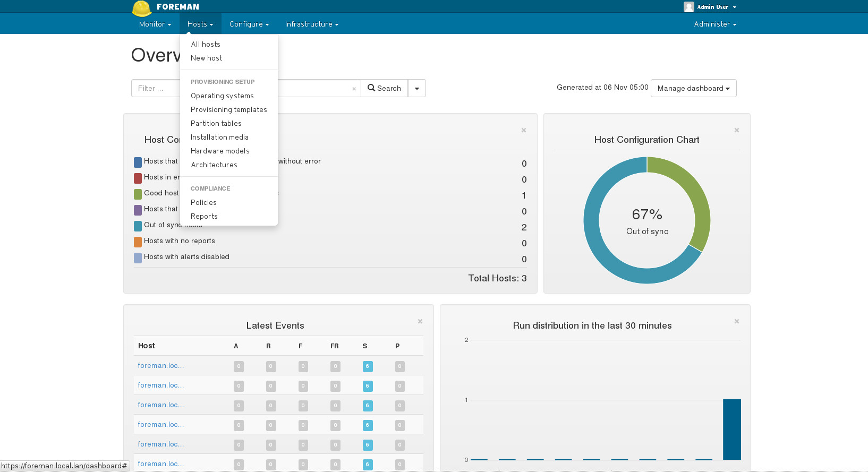Click the tall bar in Run distribution chart
Screen dimensions: 868x472
click(732, 430)
